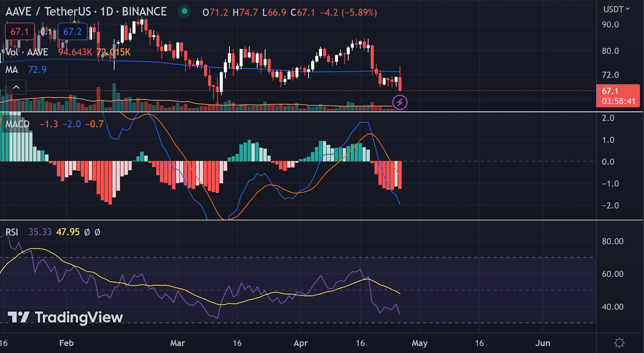Click the spread value 0.1
The image size is (644, 353).
[x=46, y=31]
